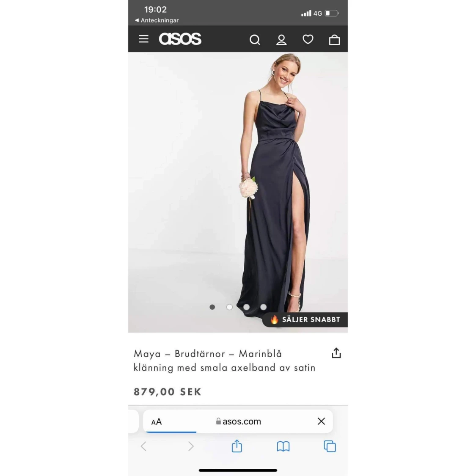This screenshot has width=476, height=476.
Task: Open the ASOS hamburger menu
Action: (x=143, y=39)
